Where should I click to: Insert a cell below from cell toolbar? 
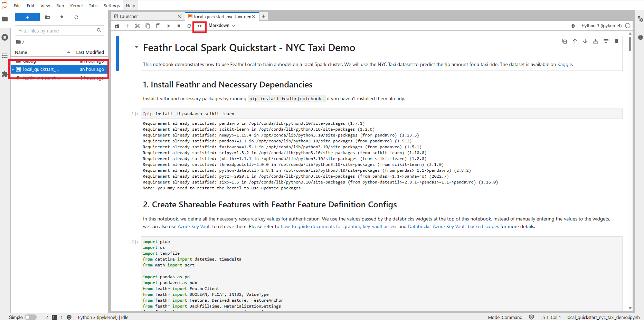[x=606, y=41]
